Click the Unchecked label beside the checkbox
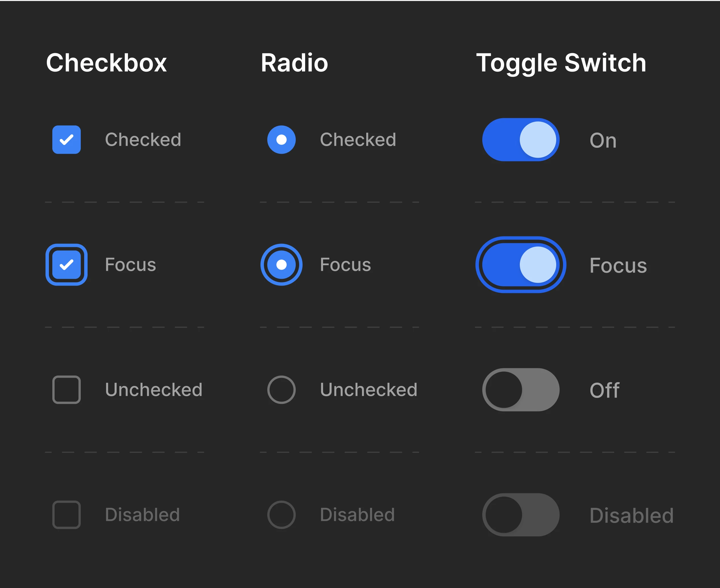 pos(154,390)
